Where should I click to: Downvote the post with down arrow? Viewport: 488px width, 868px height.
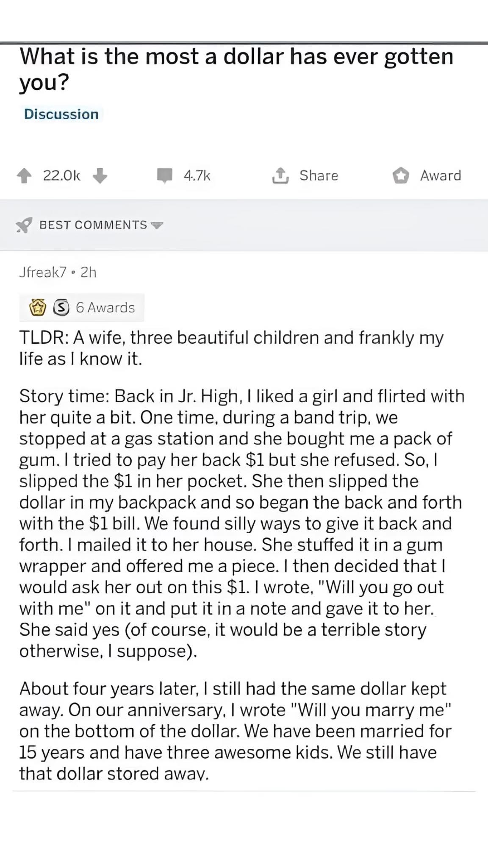coord(100,176)
